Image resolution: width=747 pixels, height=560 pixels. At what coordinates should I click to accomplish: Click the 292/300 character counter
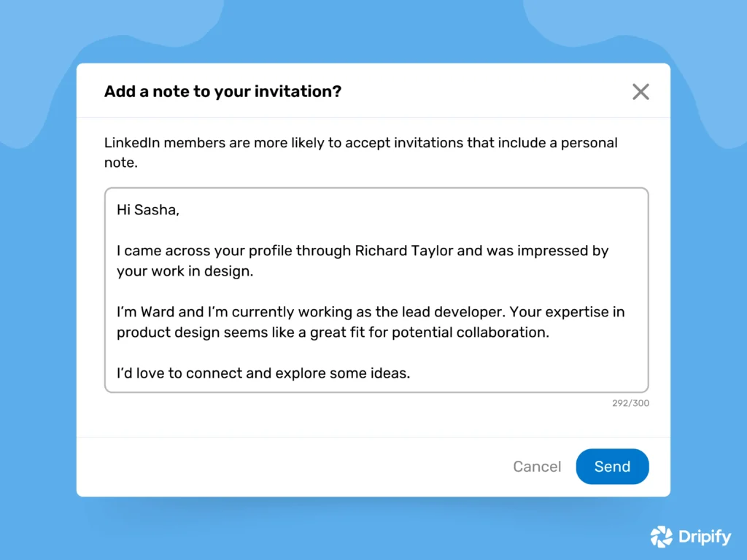[x=630, y=402]
